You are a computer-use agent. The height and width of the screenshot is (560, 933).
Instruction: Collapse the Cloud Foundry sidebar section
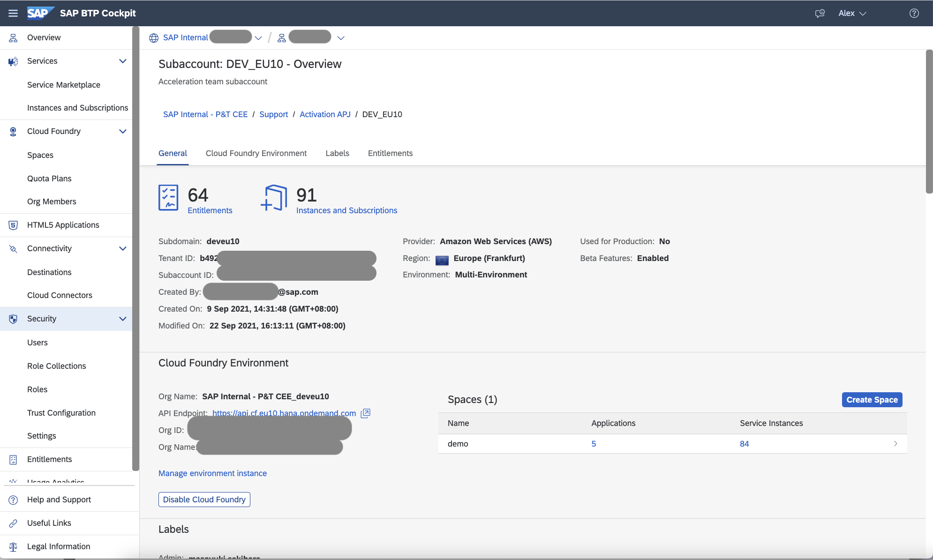tap(123, 131)
